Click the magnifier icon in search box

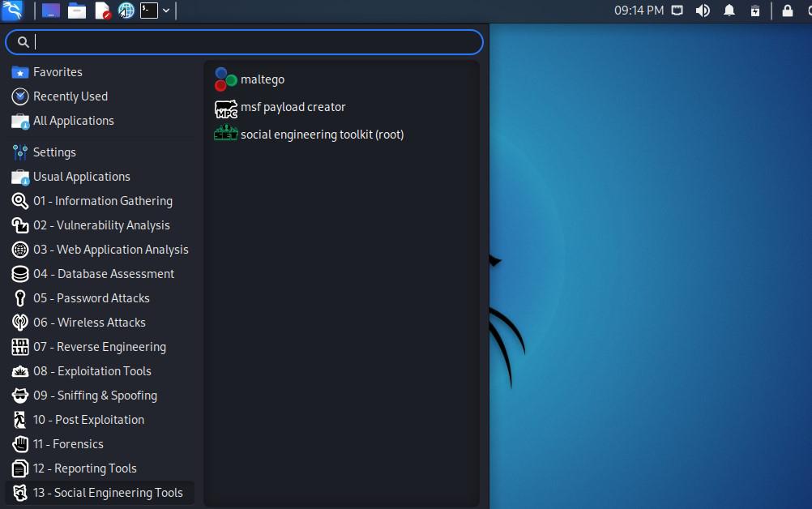24,42
